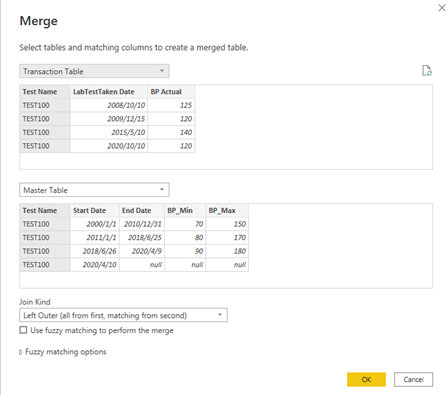Open the Master Table dropdown
The width and height of the screenshot is (446, 395).
(x=94, y=190)
